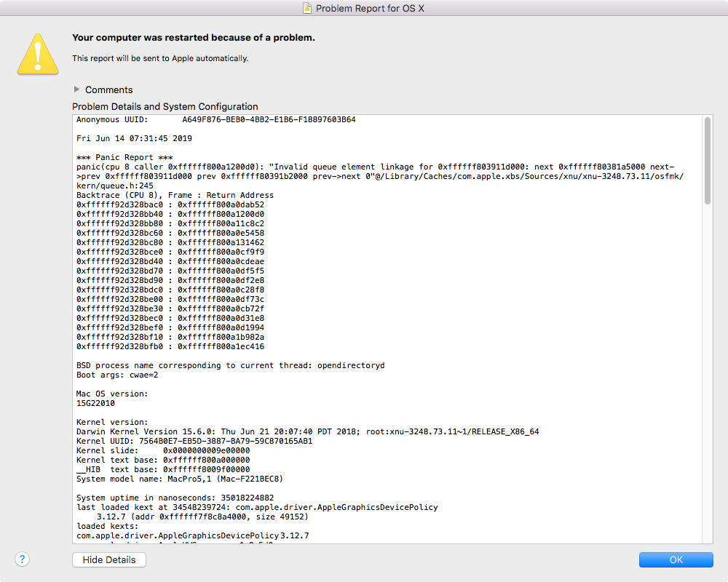This screenshot has width=728, height=582.
Task: Click the '__HIB text base' line
Action: (163, 470)
